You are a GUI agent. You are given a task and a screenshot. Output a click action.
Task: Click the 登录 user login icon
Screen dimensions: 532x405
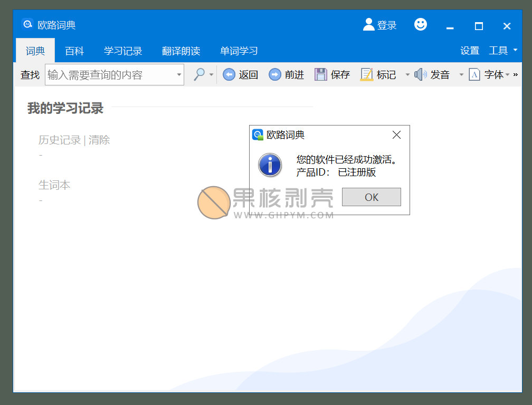[x=369, y=25]
